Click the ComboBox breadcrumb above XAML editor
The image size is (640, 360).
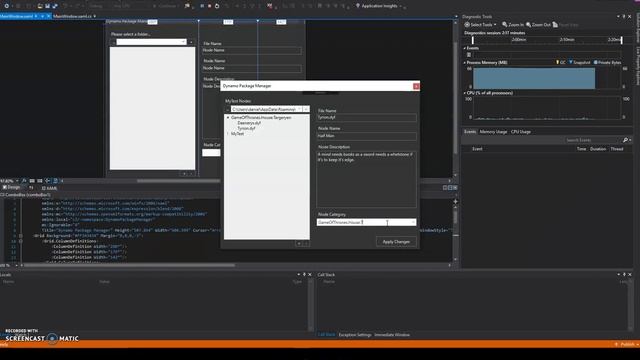pos(25,195)
